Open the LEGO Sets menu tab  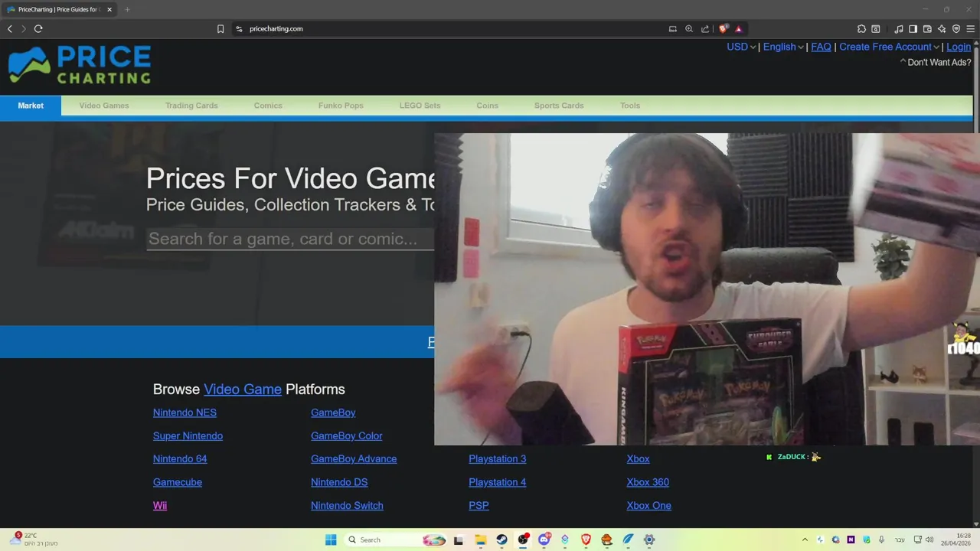coord(420,106)
